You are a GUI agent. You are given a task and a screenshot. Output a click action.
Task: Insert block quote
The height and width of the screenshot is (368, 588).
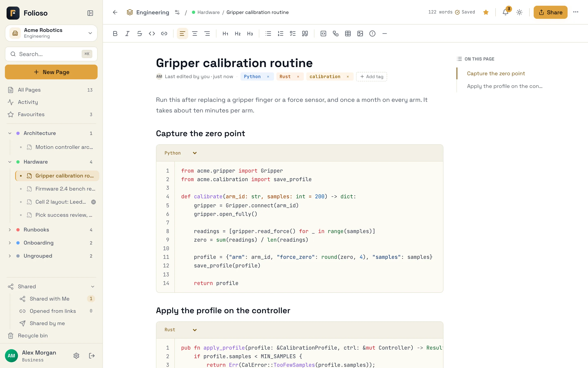pos(305,34)
